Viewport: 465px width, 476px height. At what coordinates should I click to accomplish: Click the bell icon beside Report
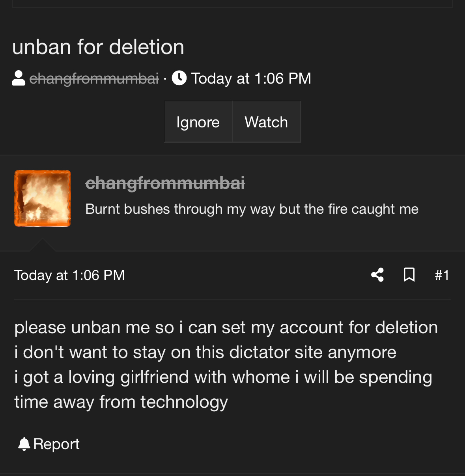(24, 444)
